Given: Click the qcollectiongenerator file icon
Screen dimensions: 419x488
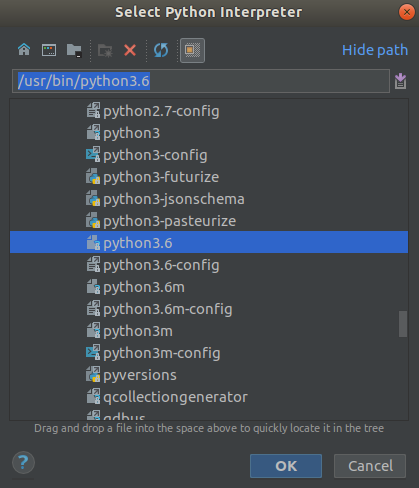Looking at the screenshot, I should click(93, 397).
